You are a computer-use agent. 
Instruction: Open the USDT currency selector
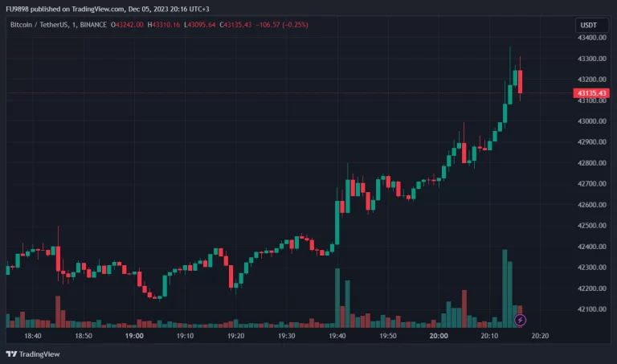pos(588,25)
